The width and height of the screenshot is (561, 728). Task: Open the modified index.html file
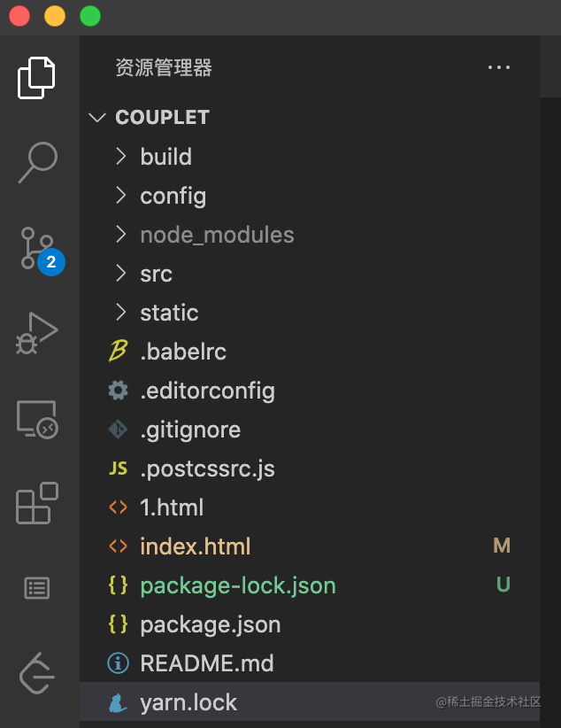(x=196, y=546)
